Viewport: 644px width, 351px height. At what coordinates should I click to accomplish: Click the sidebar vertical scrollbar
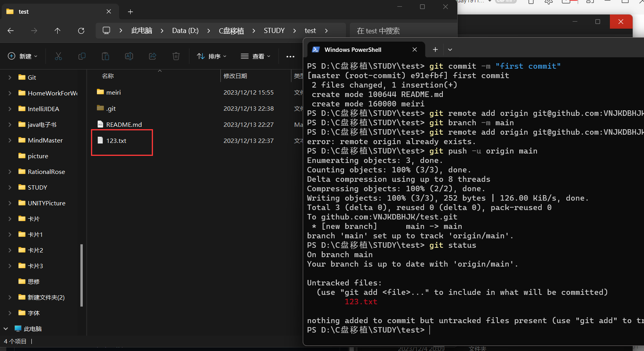pyautogui.click(x=82, y=275)
